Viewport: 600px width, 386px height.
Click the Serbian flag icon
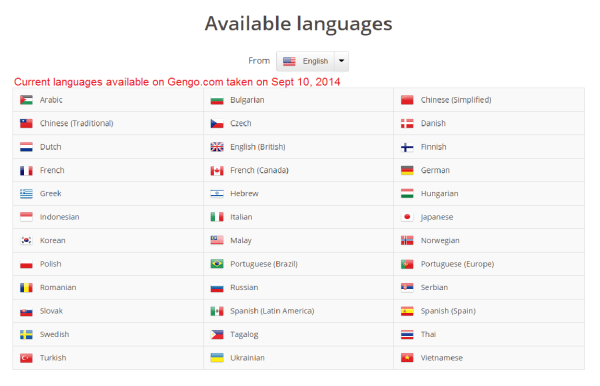pos(407,287)
